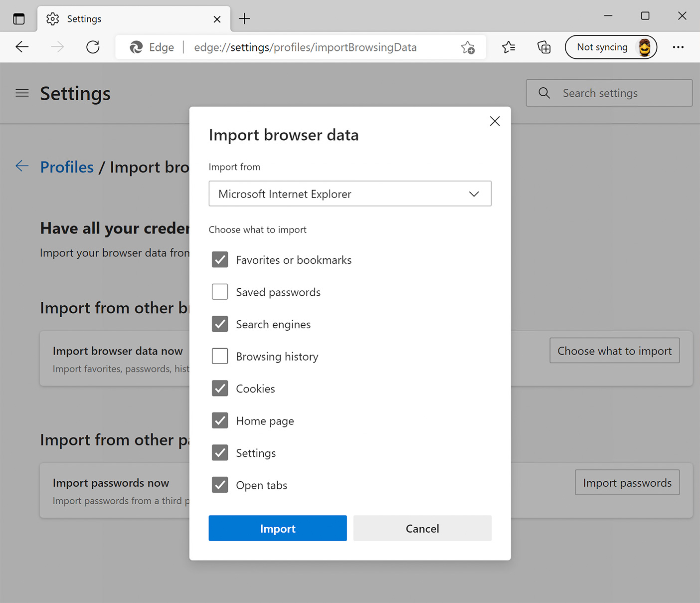The width and height of the screenshot is (700, 603).
Task: Close the Import browser data dialog
Action: (495, 121)
